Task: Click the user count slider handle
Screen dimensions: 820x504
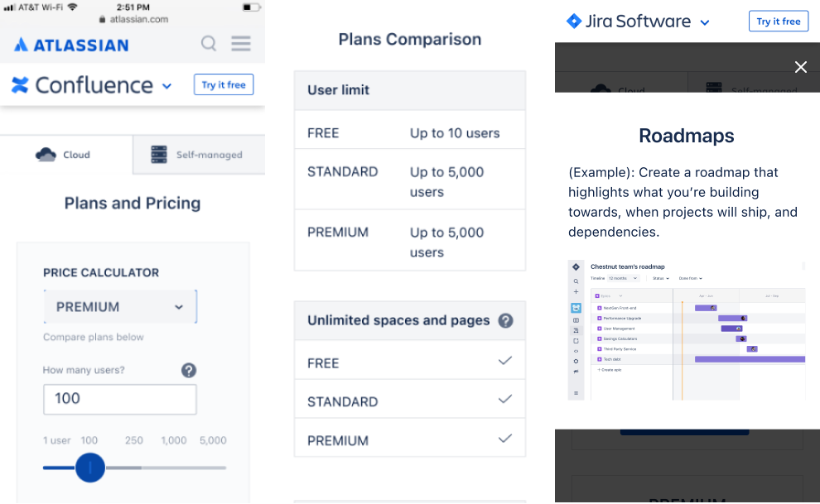Action: point(89,468)
